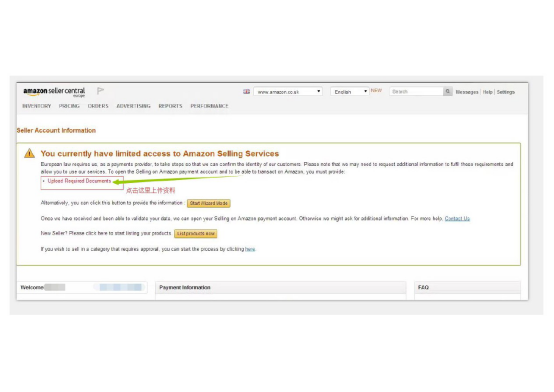This screenshot has height=392, width=554.
Task: Click the List products now button
Action: click(196, 234)
